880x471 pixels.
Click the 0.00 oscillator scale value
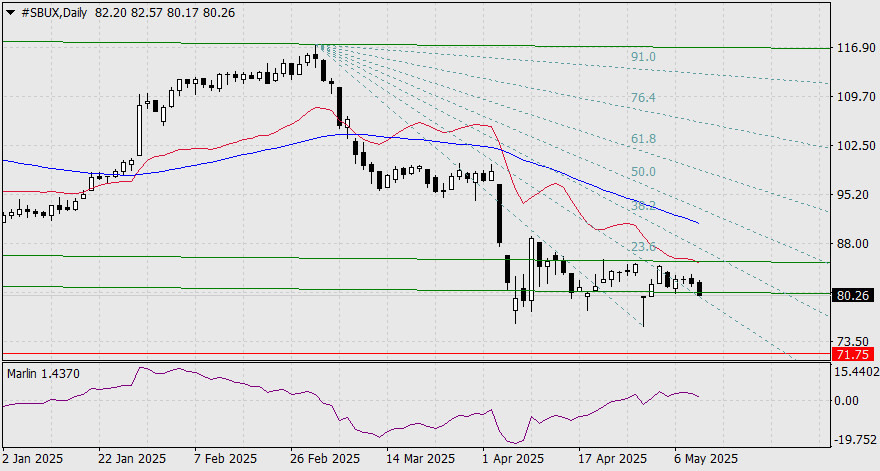point(847,400)
